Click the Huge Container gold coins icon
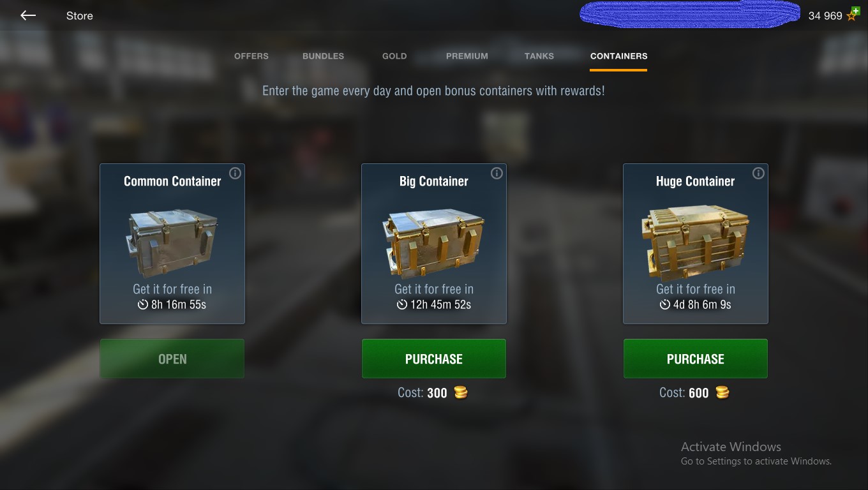This screenshot has width=868, height=490. [722, 392]
